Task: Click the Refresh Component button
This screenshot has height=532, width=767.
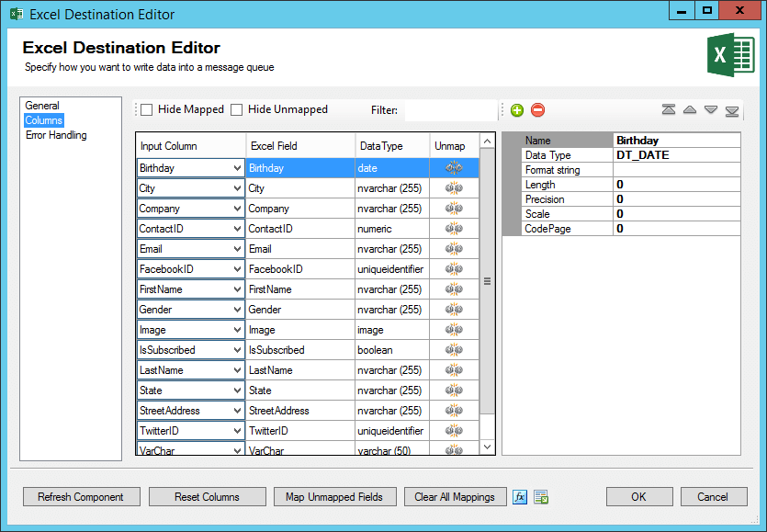Action: (x=81, y=497)
